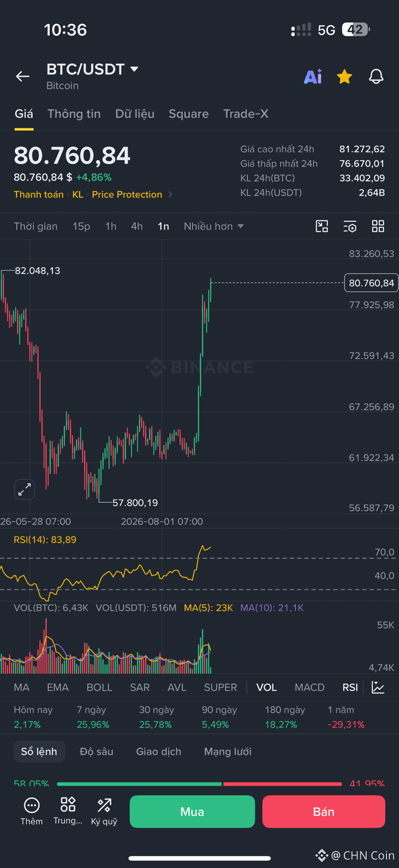The image size is (399, 868).
Task: Open the Square tab
Action: (x=188, y=114)
